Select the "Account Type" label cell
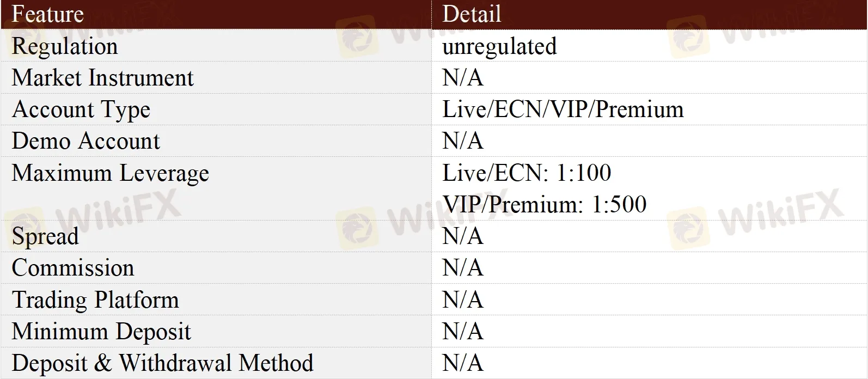 [x=81, y=109]
